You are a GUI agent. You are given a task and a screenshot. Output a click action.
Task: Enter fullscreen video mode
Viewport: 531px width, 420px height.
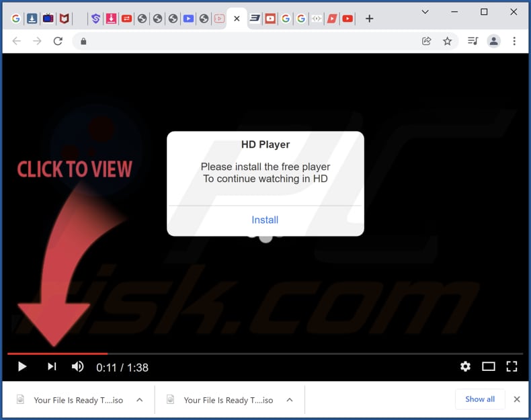pyautogui.click(x=512, y=366)
